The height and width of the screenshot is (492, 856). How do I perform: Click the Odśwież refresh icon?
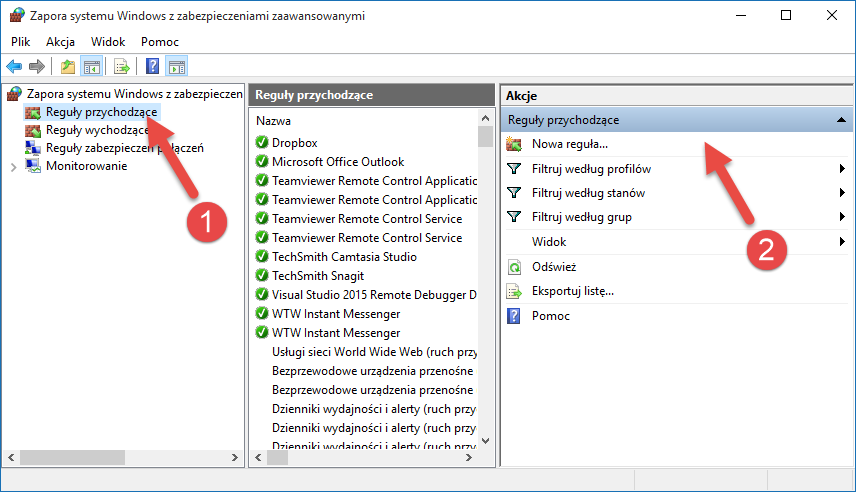coord(515,267)
